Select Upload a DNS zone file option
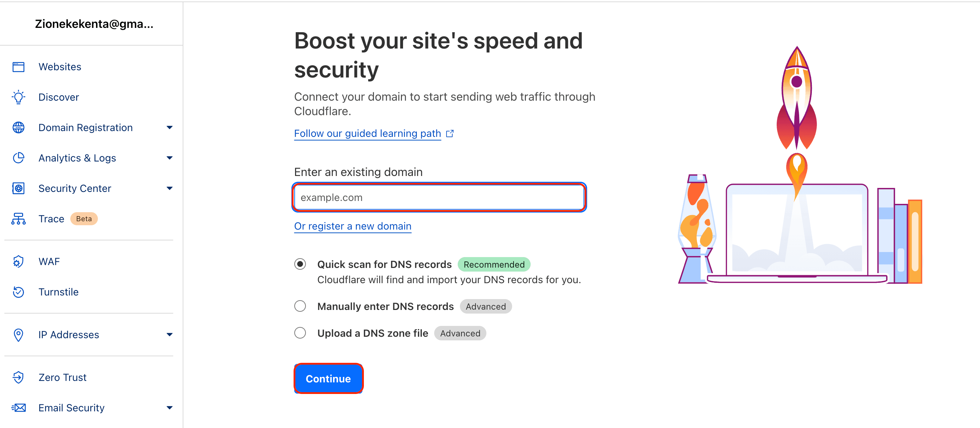The width and height of the screenshot is (980, 428). pos(300,333)
